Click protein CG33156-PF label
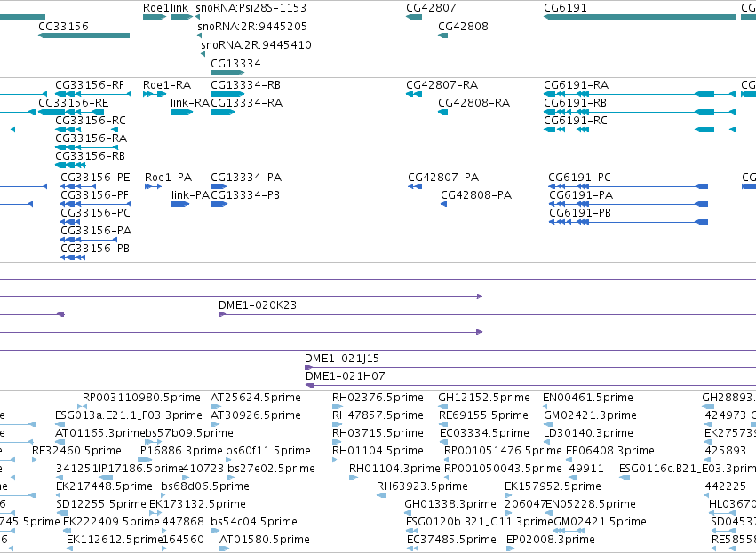Image resolution: width=756 pixels, height=553 pixels. pyautogui.click(x=95, y=195)
